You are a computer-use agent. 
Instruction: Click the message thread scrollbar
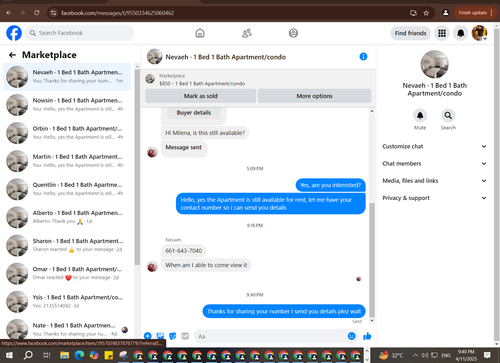click(x=372, y=260)
